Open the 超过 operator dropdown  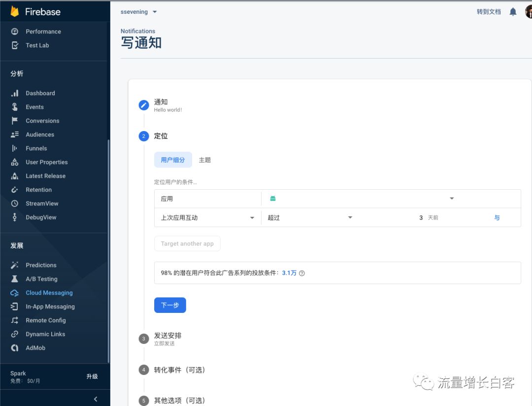click(310, 218)
